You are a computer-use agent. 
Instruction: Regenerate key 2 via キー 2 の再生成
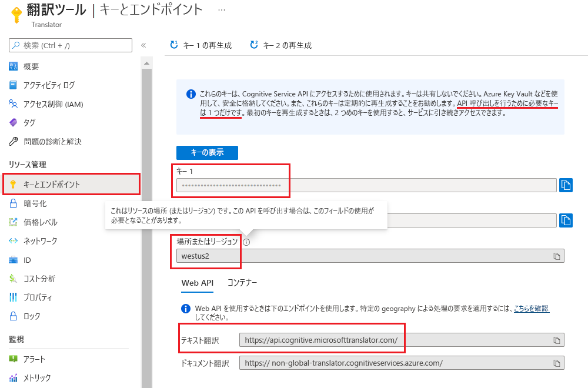tap(281, 45)
